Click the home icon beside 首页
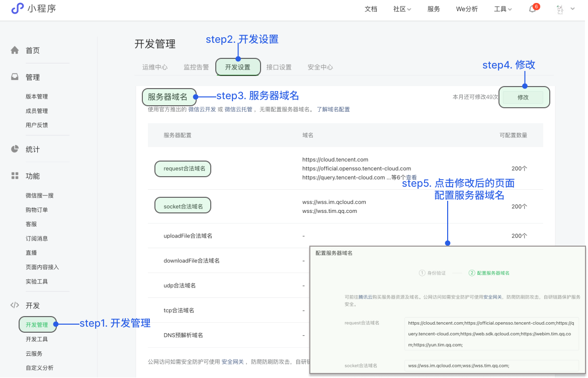 tap(15, 50)
